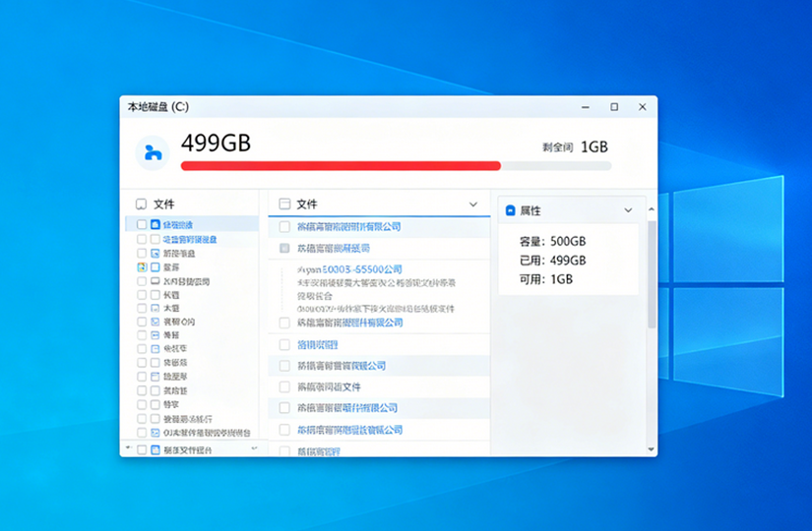Click the vertical scrollbar thumb

(652, 274)
